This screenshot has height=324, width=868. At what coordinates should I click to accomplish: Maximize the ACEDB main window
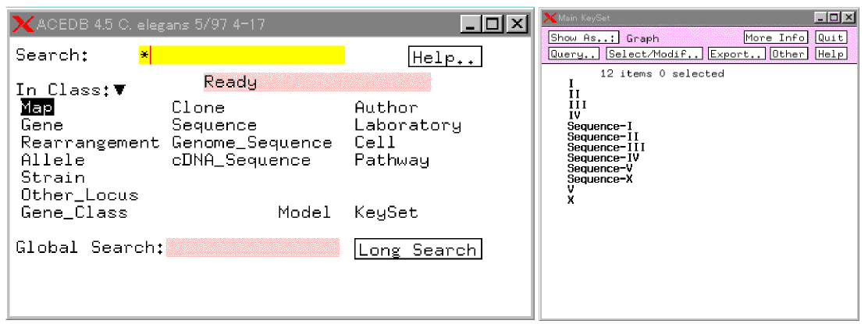coord(494,24)
